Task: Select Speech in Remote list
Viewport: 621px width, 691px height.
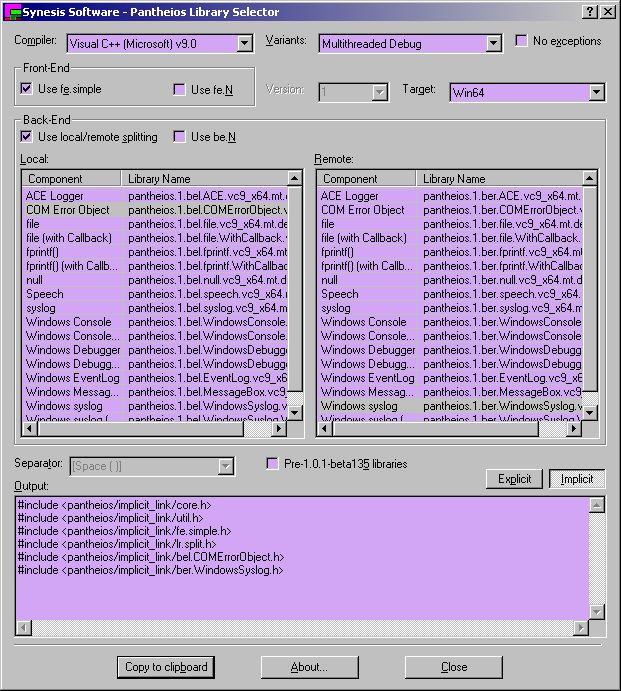Action: 450,294
